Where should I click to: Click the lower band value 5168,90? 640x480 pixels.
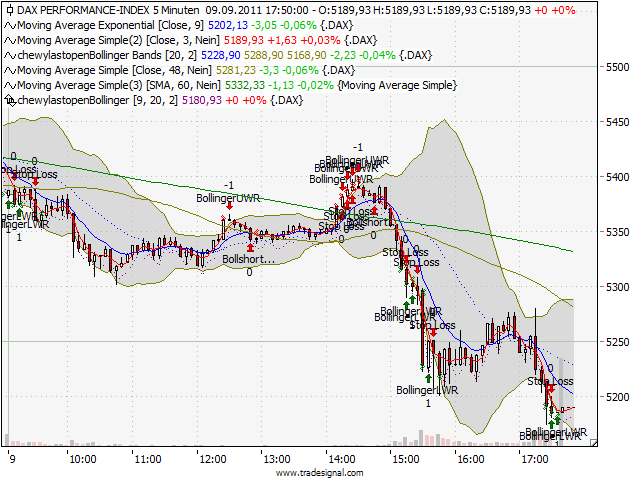point(307,55)
